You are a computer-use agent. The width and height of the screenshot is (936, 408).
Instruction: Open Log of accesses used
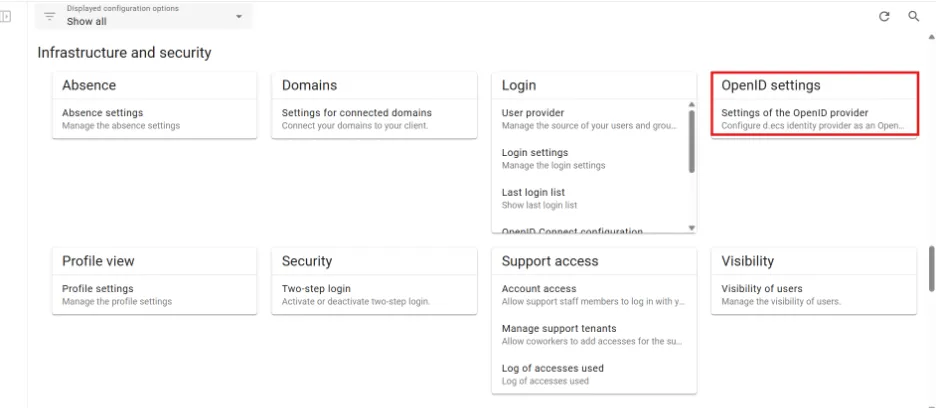pos(594,374)
